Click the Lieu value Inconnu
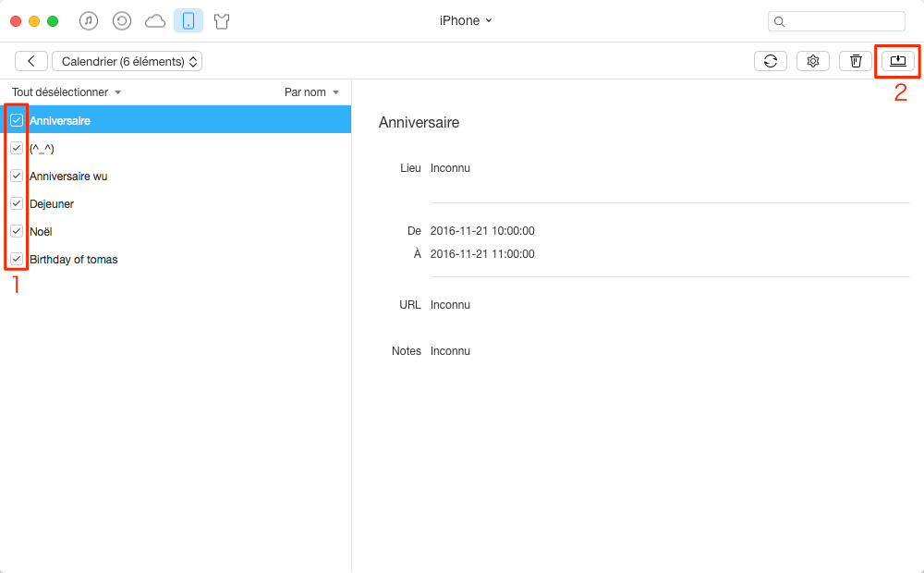The width and height of the screenshot is (924, 573). tap(450, 168)
